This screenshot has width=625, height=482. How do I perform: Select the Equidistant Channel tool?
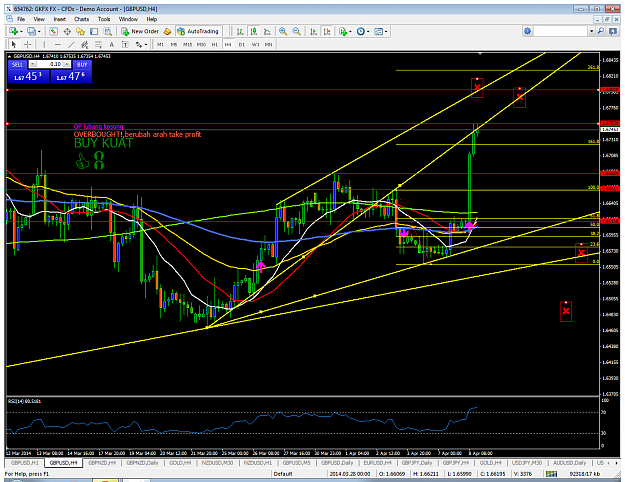coord(85,44)
